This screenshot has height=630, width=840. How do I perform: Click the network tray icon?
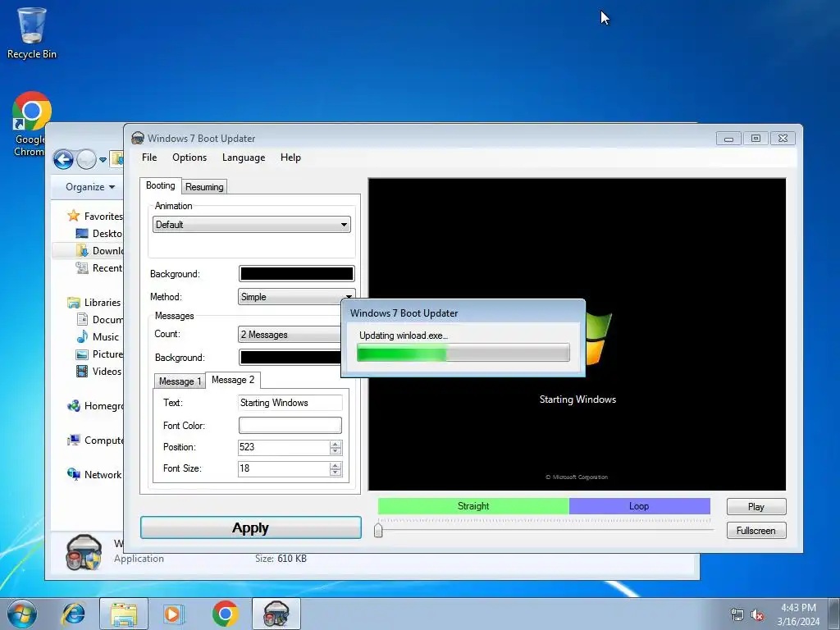(x=737, y=615)
